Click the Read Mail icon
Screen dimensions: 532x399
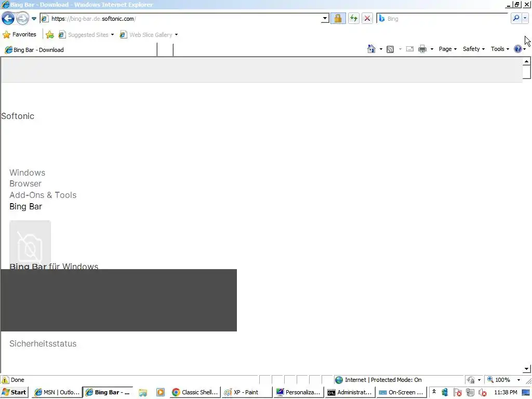tap(410, 49)
